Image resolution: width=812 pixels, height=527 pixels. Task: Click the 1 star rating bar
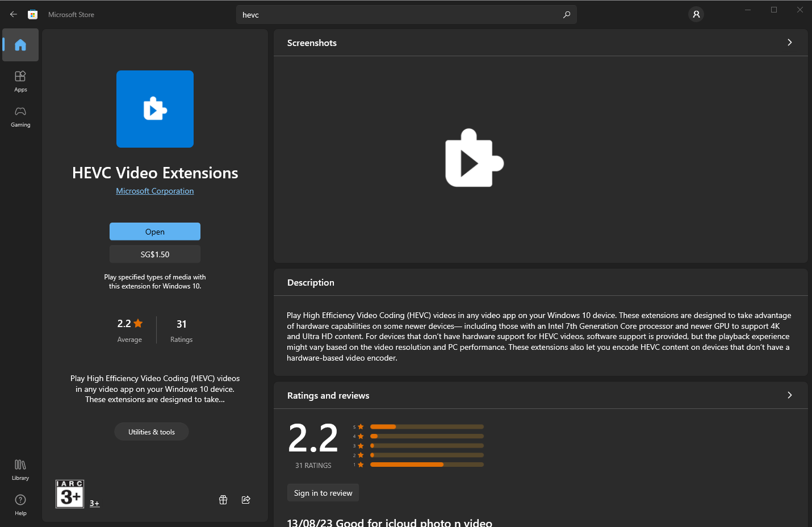tap(426, 465)
